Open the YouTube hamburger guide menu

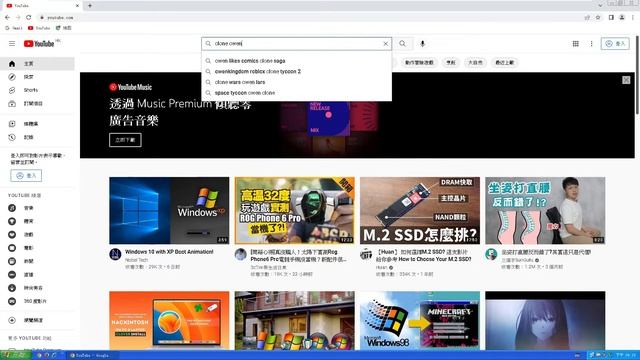coord(12,44)
